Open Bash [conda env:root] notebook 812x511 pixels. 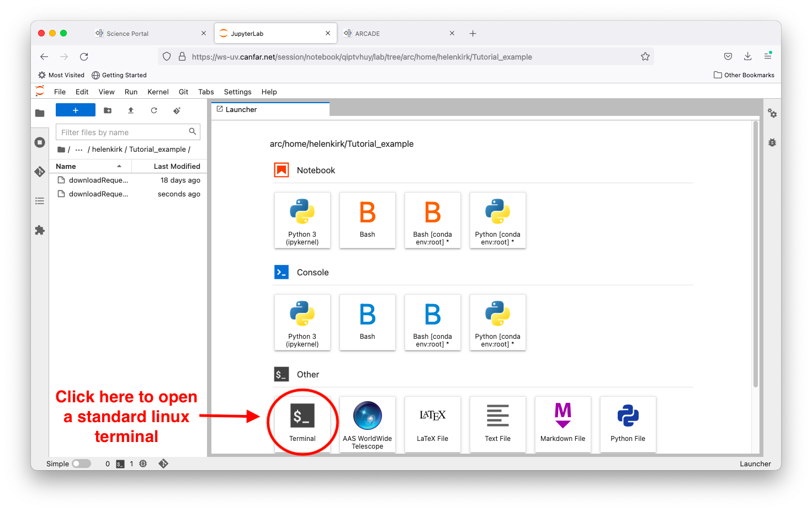click(x=433, y=220)
